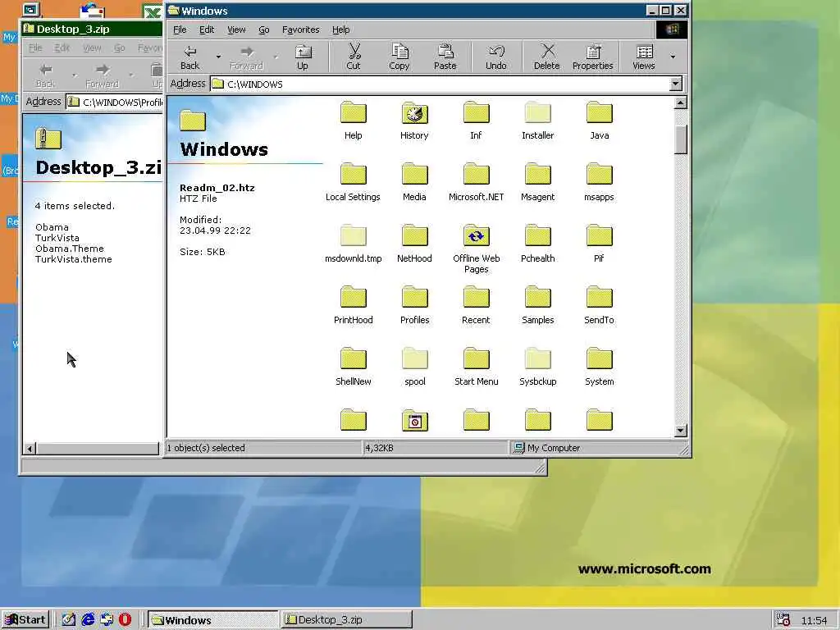Click the vertical scrollbar up arrow
The height and width of the screenshot is (630, 840).
680,103
